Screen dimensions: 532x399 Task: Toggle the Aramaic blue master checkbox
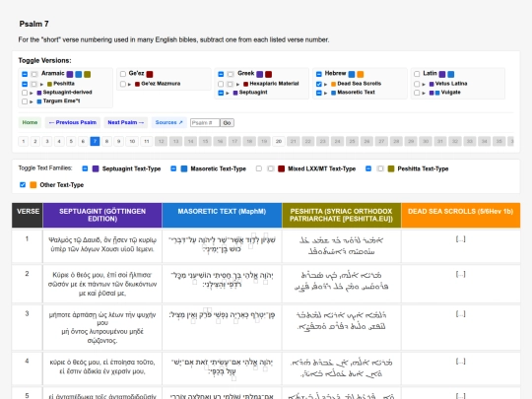click(x=25, y=74)
